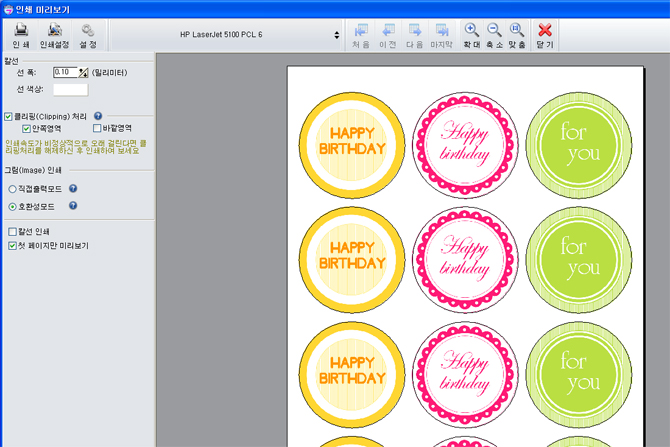Go to first page with 처음 icon
Image resolution: width=670 pixels, height=447 pixels.
(361, 30)
